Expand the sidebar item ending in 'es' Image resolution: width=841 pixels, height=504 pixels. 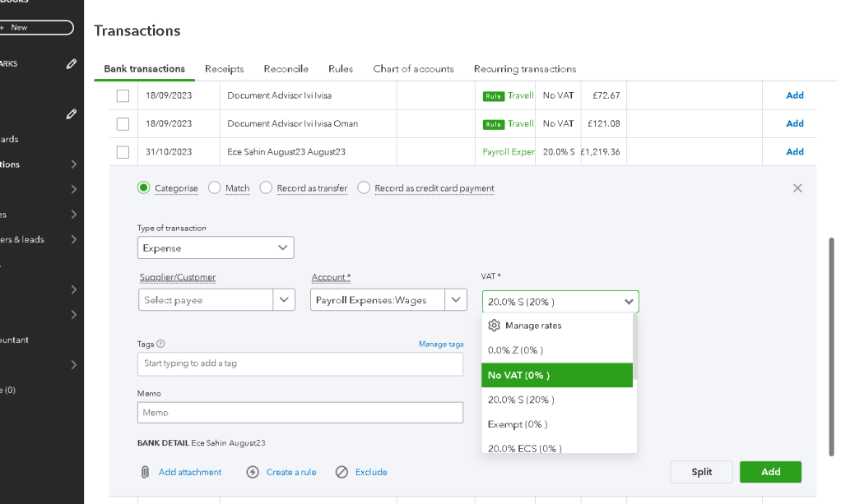(74, 215)
